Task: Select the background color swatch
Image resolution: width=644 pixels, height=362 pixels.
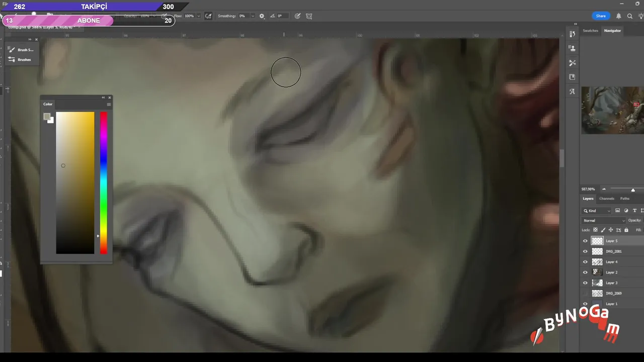Action: coord(51,120)
